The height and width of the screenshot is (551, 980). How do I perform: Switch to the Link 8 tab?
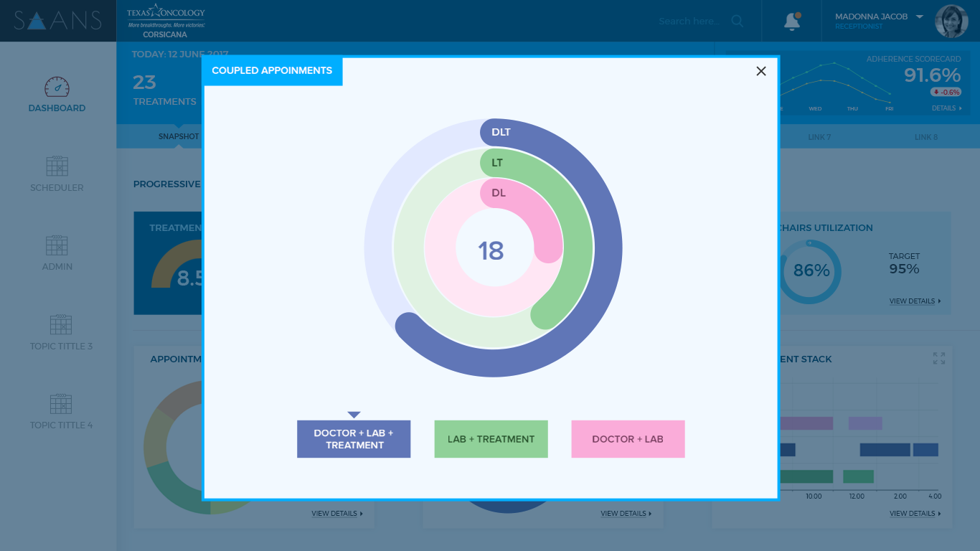click(925, 137)
